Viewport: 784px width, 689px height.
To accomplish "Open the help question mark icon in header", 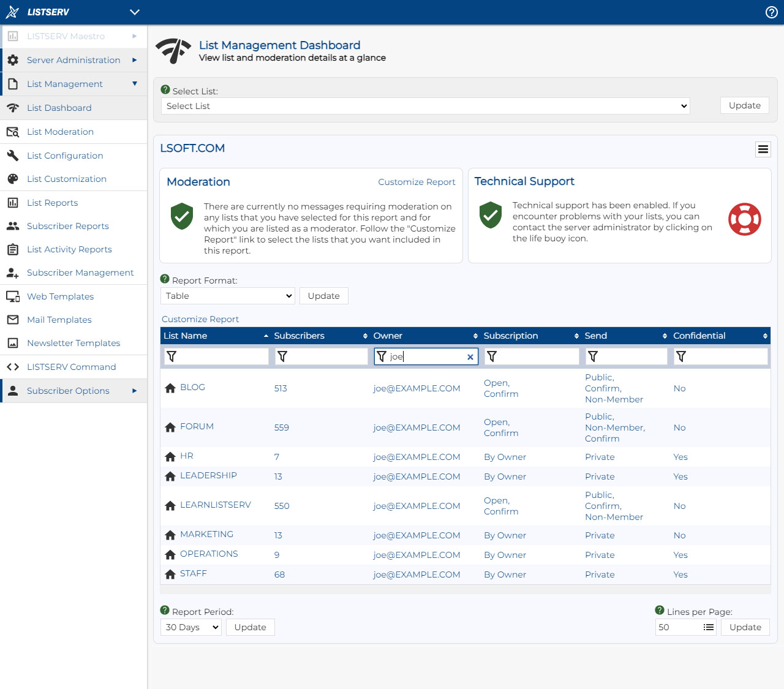I will click(x=772, y=12).
